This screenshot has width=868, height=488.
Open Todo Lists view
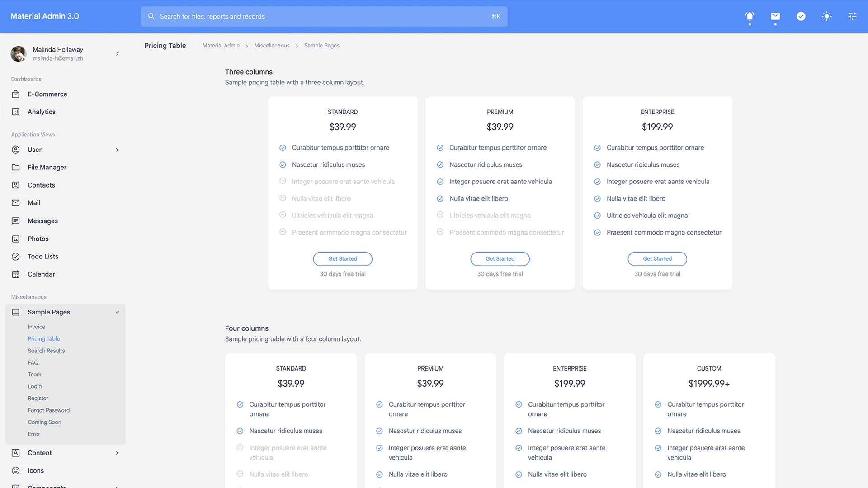(43, 257)
